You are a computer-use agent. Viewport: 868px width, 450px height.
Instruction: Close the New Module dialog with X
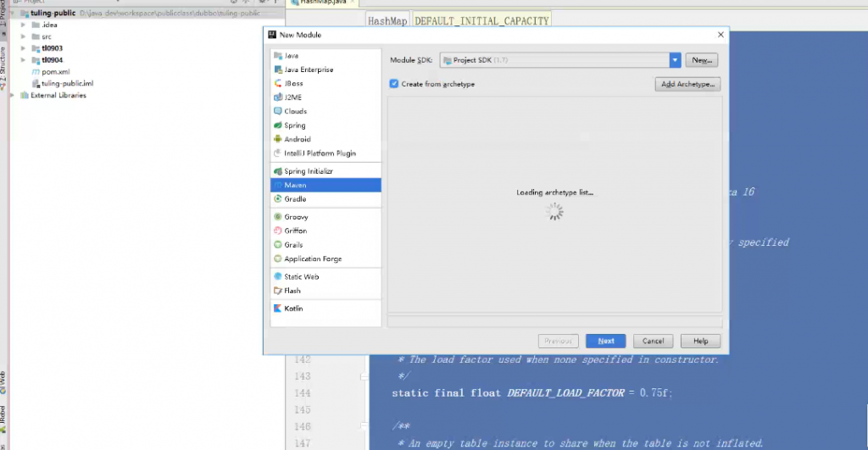721,35
